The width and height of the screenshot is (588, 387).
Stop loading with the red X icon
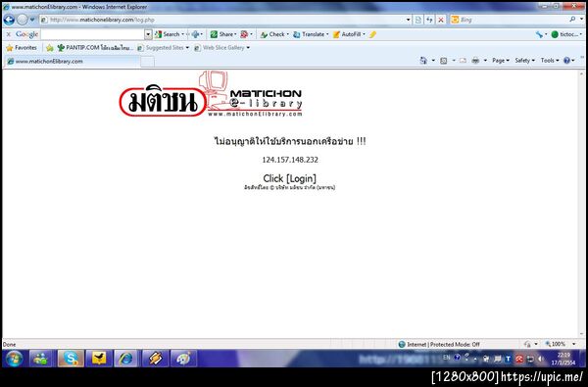[x=441, y=20]
